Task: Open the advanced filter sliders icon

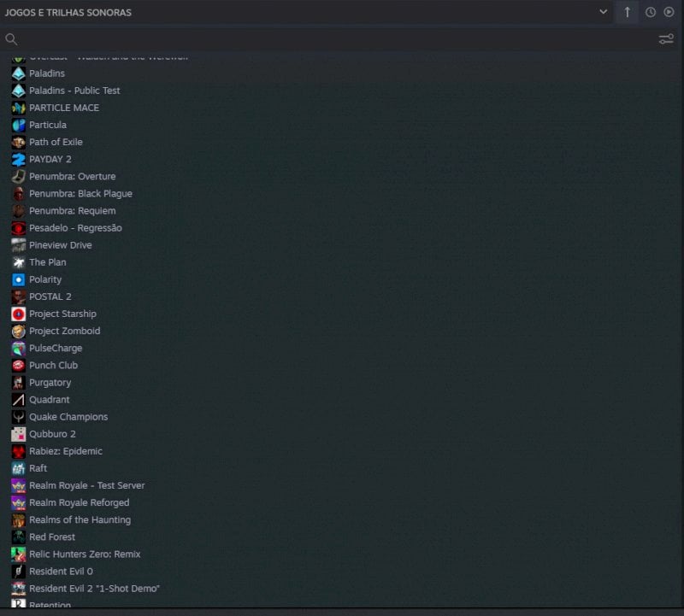Action: (x=666, y=39)
